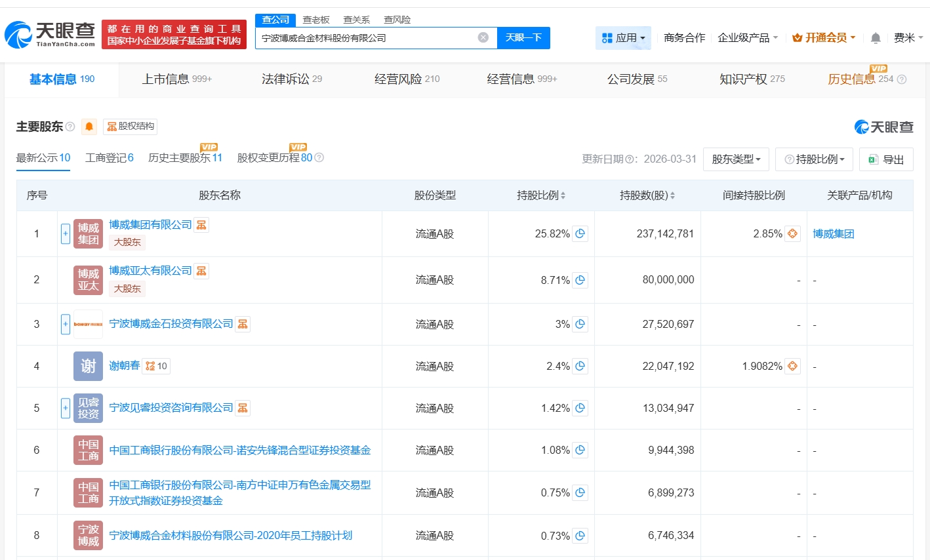Click help icon next to 股权变更历程

319,157
